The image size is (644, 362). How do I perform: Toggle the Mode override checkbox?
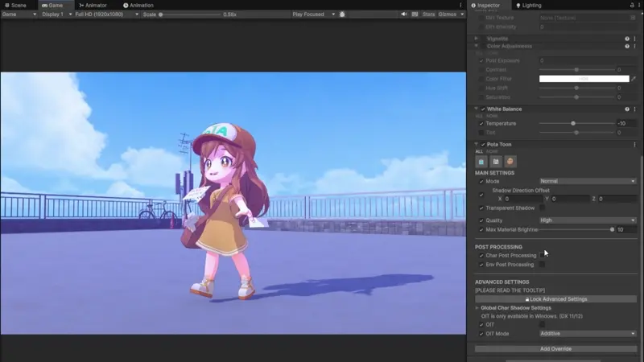(481, 182)
